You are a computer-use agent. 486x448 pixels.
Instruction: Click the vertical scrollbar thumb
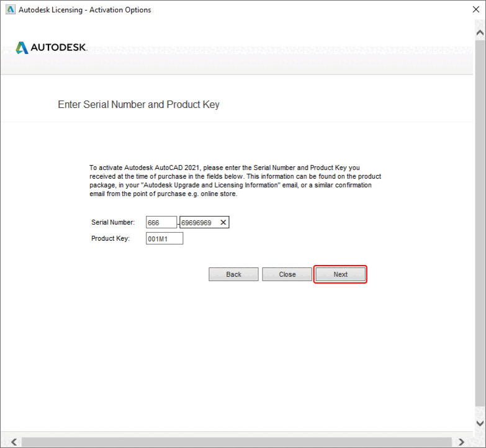pyautogui.click(x=480, y=223)
